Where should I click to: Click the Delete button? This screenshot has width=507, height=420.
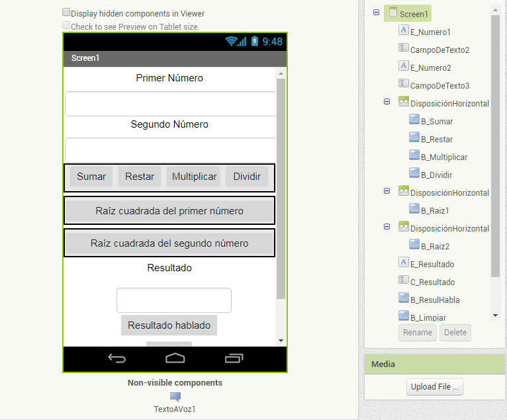pos(455,333)
